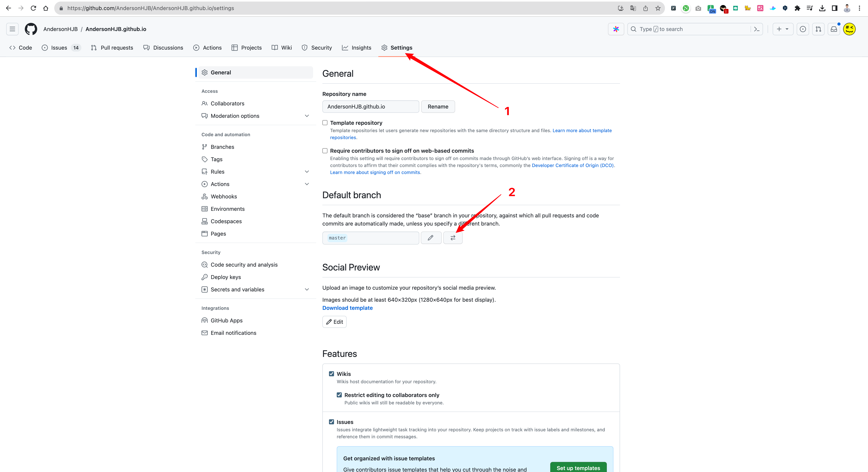868x472 pixels.
Task: Open the browser profile avatar
Action: [847, 8]
